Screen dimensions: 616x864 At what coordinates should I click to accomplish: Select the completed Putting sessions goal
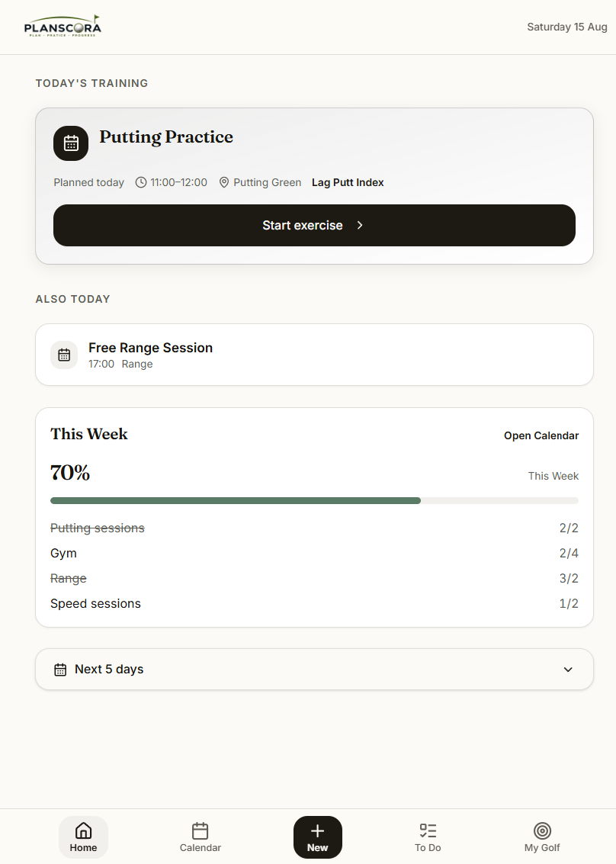pyautogui.click(x=314, y=528)
